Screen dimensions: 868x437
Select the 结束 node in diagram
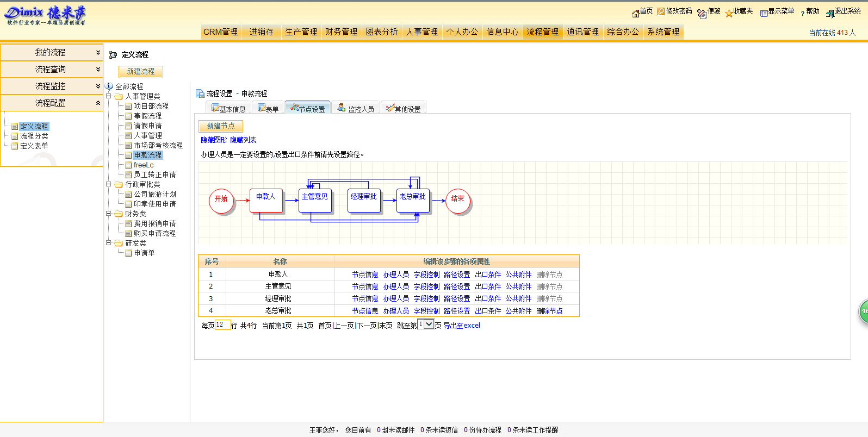[458, 201]
